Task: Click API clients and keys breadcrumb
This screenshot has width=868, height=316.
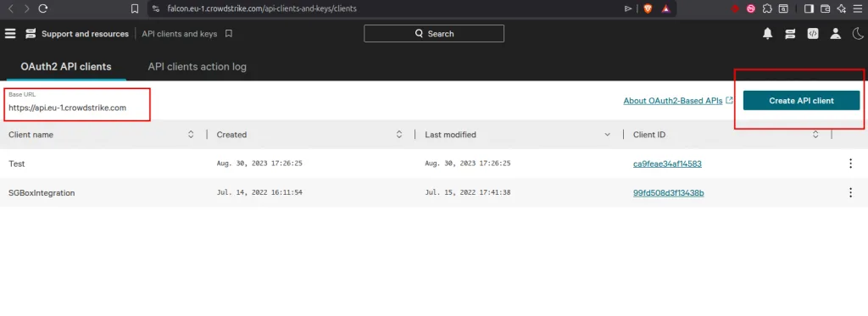Action: [180, 34]
